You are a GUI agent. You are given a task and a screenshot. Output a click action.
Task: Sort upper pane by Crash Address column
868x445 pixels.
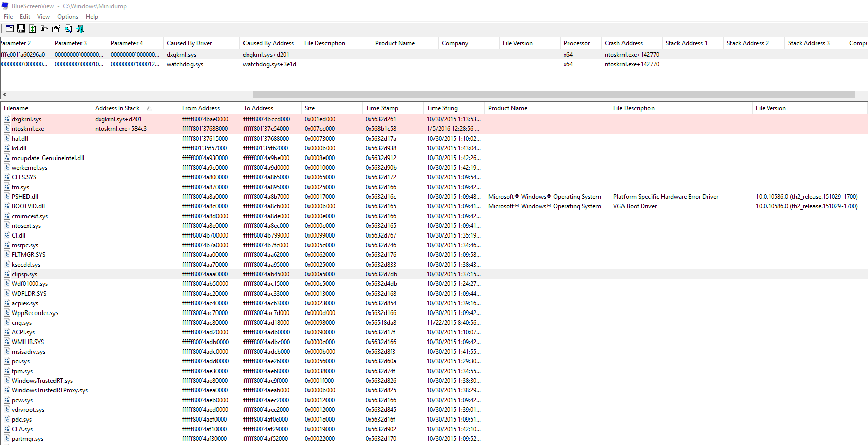[x=632, y=43]
